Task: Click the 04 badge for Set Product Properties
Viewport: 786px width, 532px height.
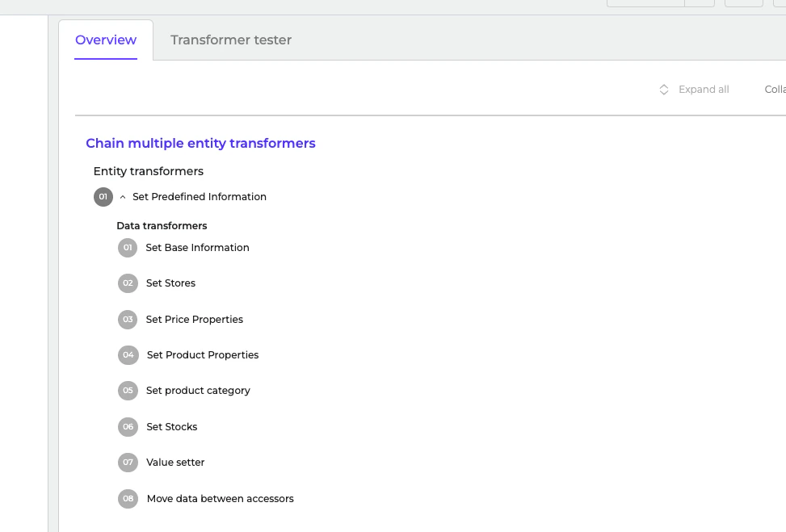Action: coord(128,355)
